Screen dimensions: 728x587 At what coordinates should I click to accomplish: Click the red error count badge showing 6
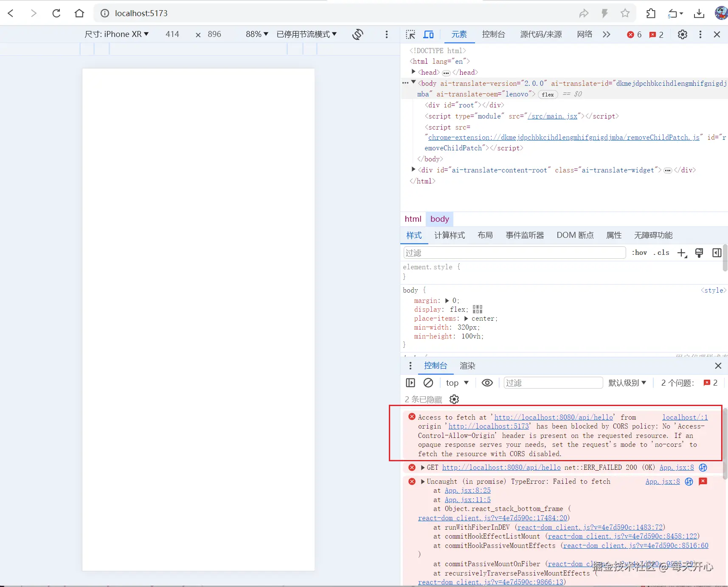(634, 34)
